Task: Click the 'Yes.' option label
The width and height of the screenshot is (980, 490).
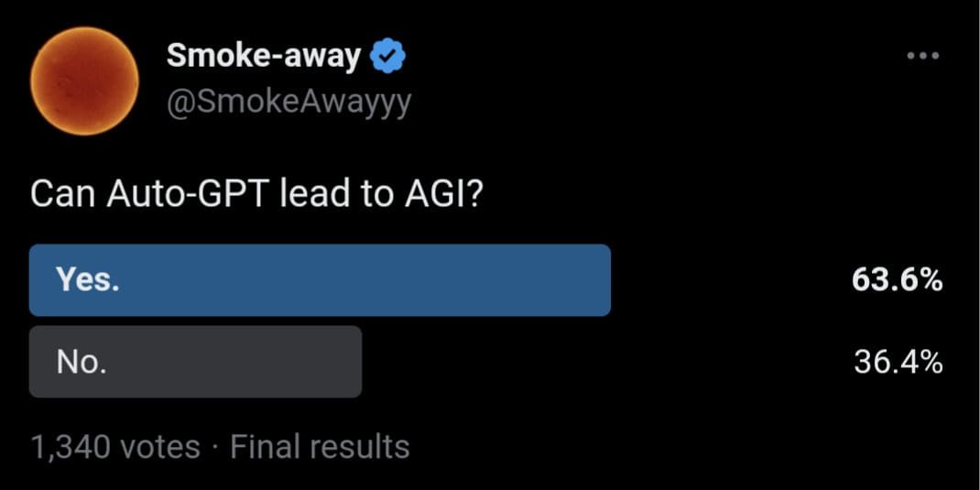Action: (x=88, y=280)
